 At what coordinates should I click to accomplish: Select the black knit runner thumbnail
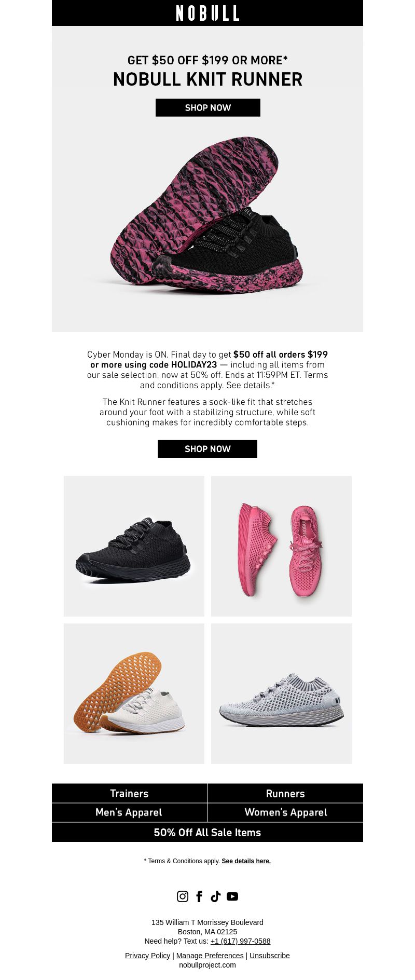pos(134,546)
